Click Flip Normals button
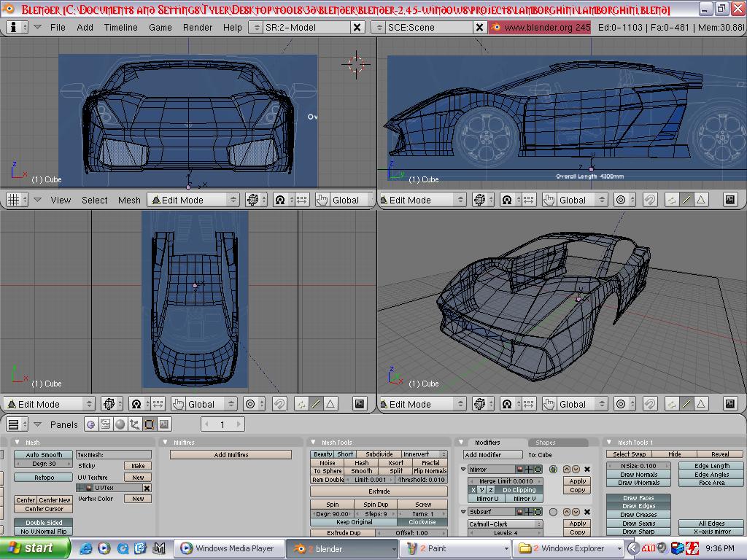 [430, 471]
